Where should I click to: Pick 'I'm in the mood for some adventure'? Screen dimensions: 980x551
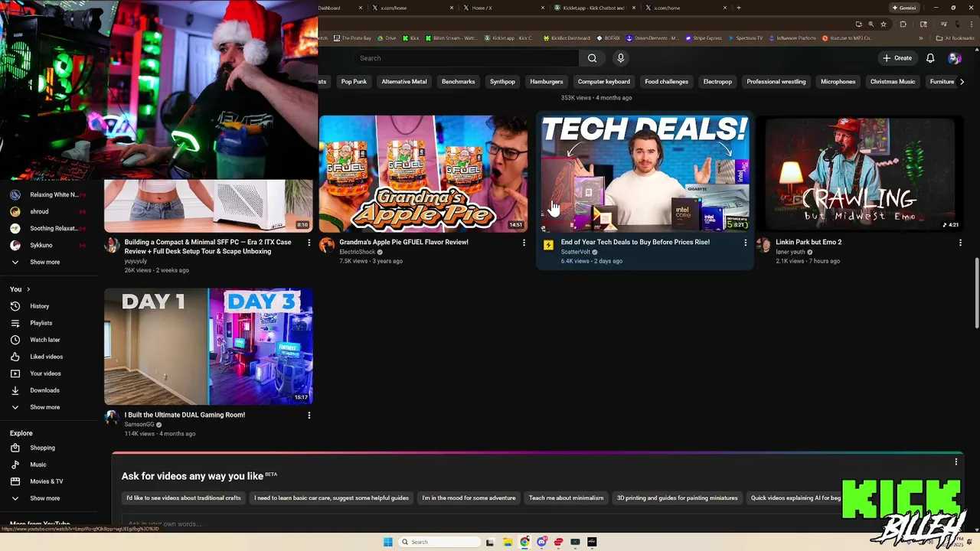[469, 498]
